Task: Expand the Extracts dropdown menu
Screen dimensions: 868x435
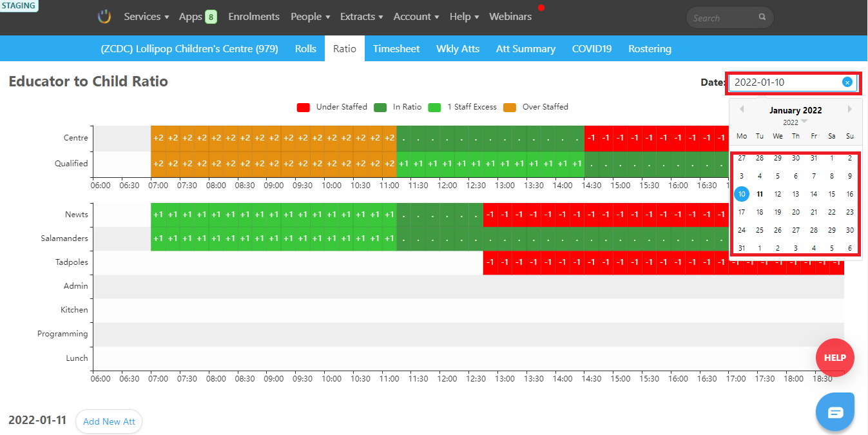Action: coord(362,17)
